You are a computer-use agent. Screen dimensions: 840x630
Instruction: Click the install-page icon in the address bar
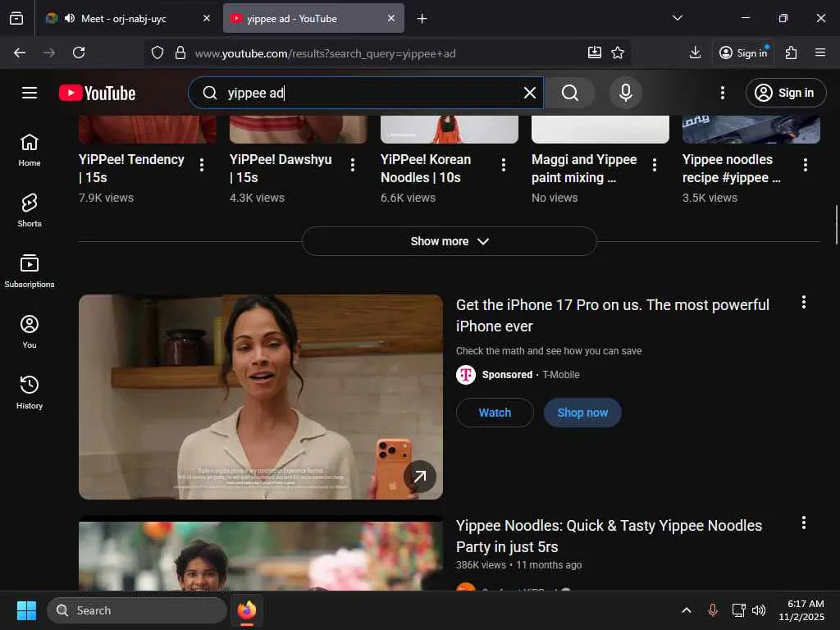tap(594, 52)
